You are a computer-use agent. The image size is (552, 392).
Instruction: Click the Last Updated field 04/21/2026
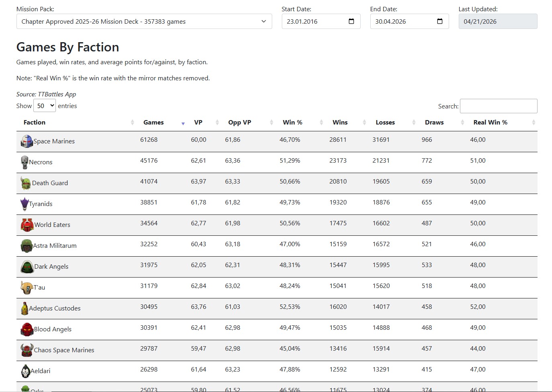coord(498,21)
